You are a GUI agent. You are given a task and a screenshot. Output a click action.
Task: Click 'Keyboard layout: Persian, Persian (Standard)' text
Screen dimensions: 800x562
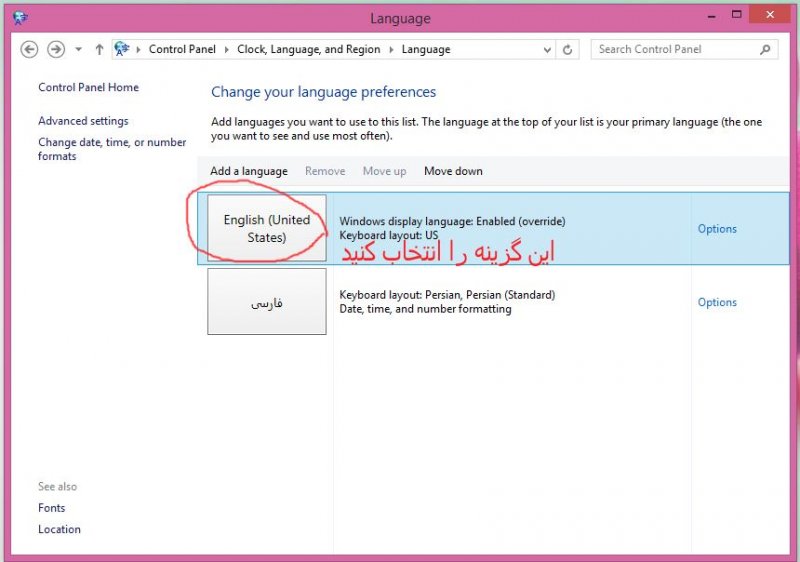click(447, 295)
